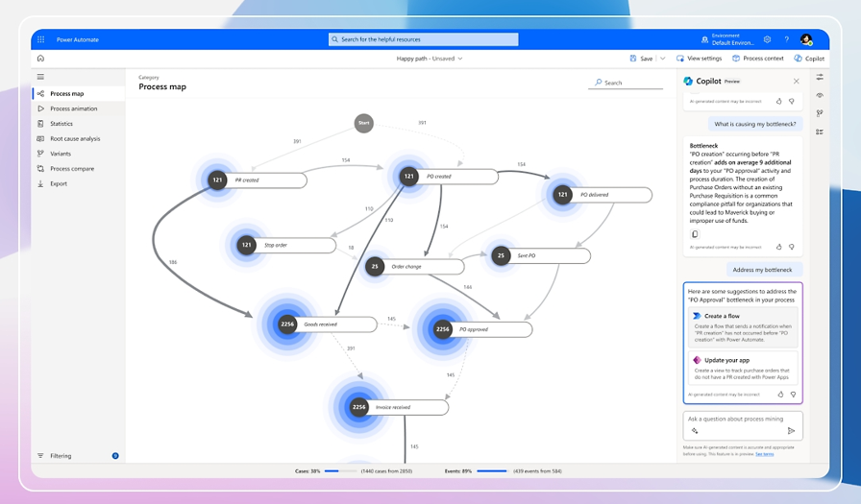Adjust the Events 89% progress bar
Screen dimensions: 861x504
[x=493, y=470]
